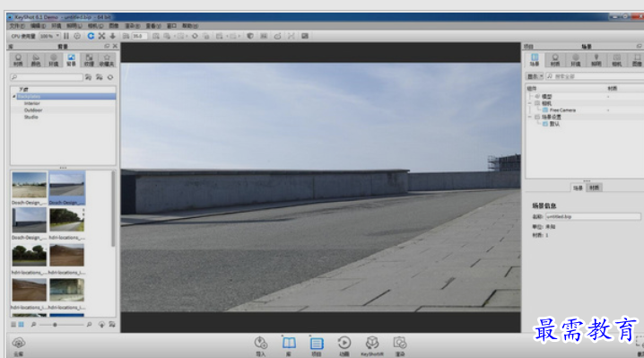Switch library to 背景 (Backplates) tab
The width and height of the screenshot is (644, 358).
pyautogui.click(x=71, y=60)
